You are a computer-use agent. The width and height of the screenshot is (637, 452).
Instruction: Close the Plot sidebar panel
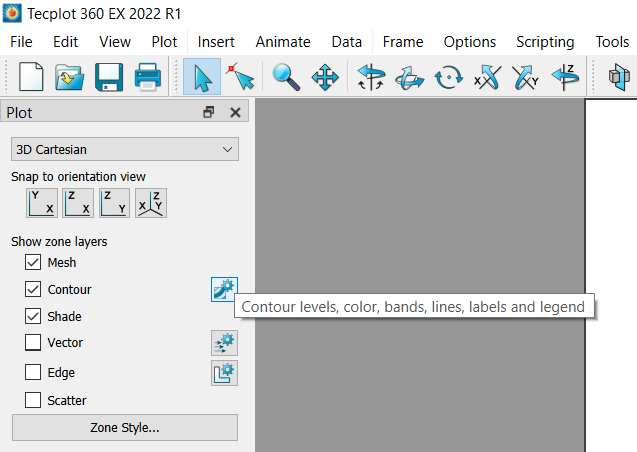(235, 112)
